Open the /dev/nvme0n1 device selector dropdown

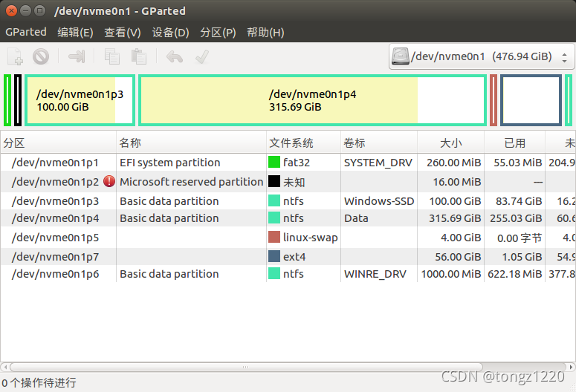[482, 56]
